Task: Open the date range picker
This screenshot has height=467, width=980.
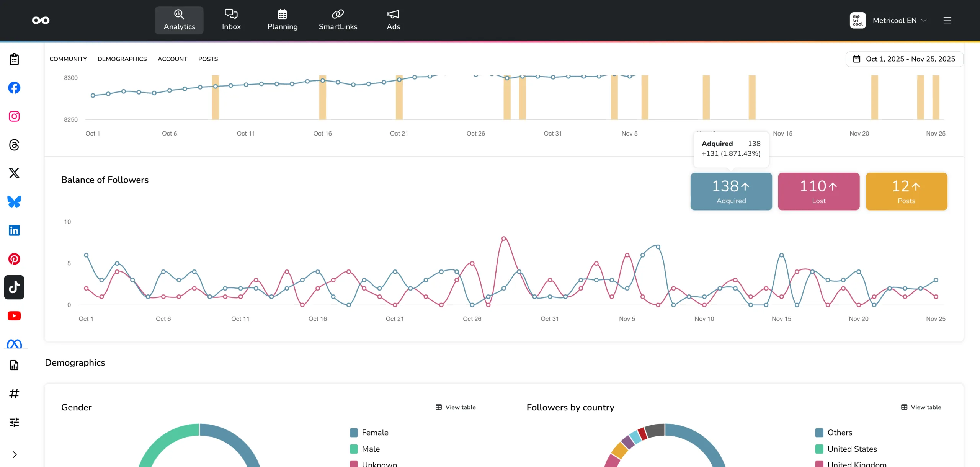Action: pos(904,59)
